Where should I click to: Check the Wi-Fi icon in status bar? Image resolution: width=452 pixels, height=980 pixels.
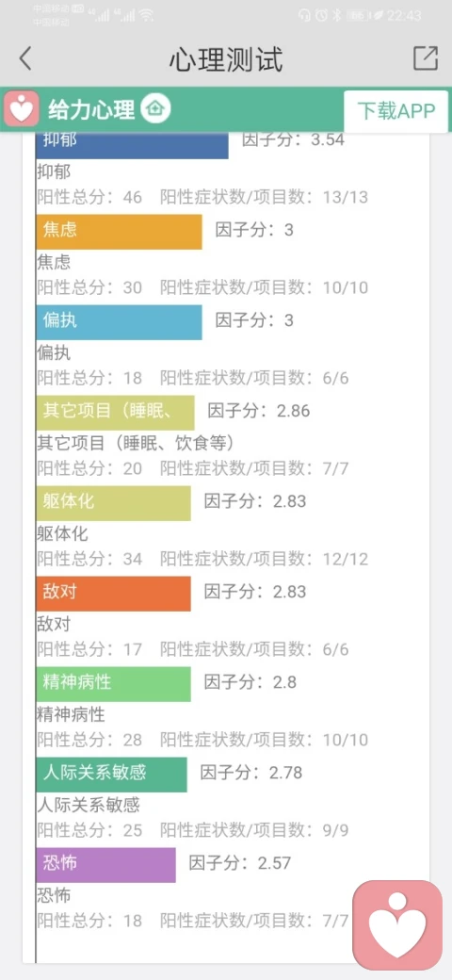[x=145, y=15]
